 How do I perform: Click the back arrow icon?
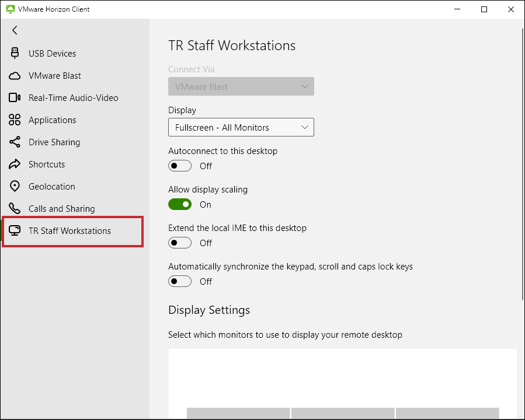15,30
